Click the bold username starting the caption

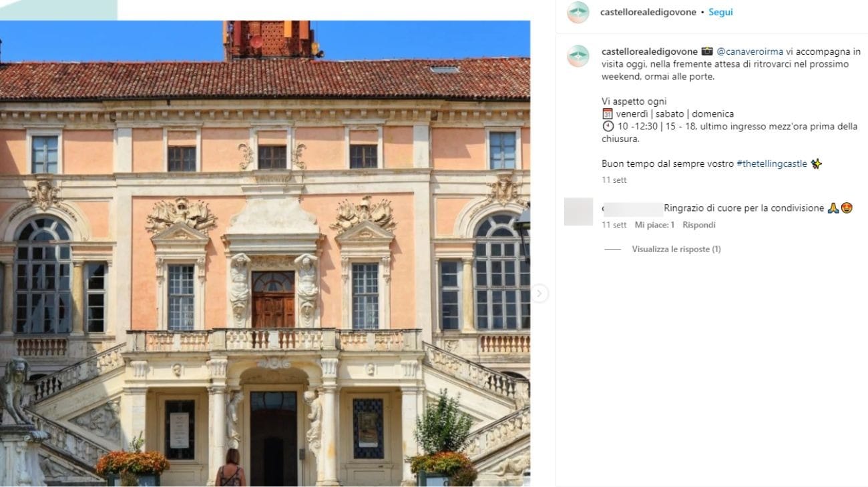click(x=650, y=51)
